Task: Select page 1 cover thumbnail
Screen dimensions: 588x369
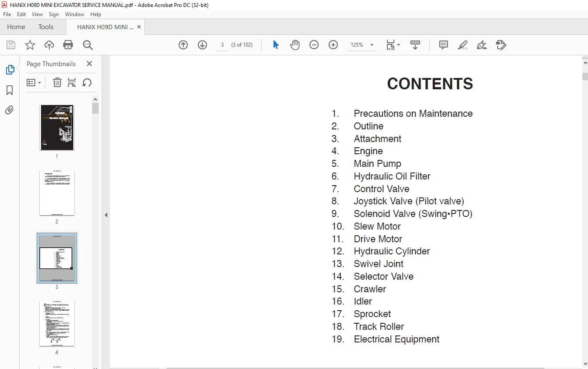Action: (57, 128)
